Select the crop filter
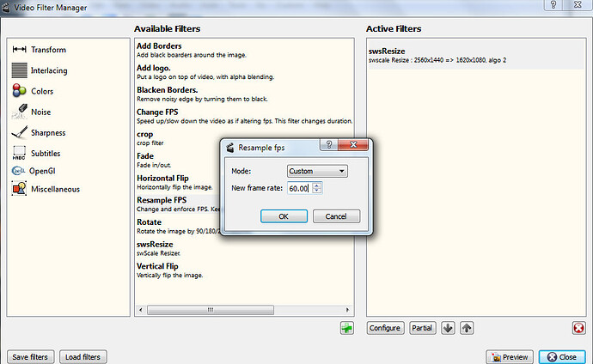Viewport: 593px width, 364px height. (x=178, y=138)
